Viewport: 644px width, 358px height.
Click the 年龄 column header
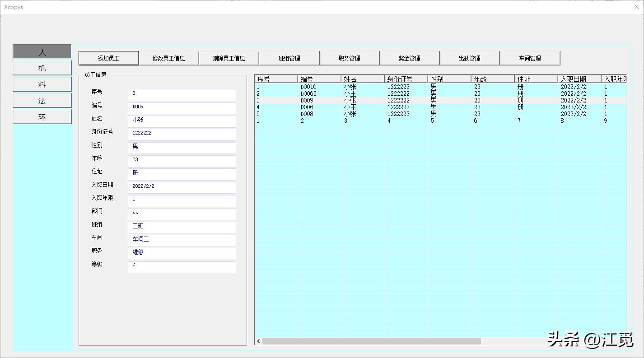492,79
